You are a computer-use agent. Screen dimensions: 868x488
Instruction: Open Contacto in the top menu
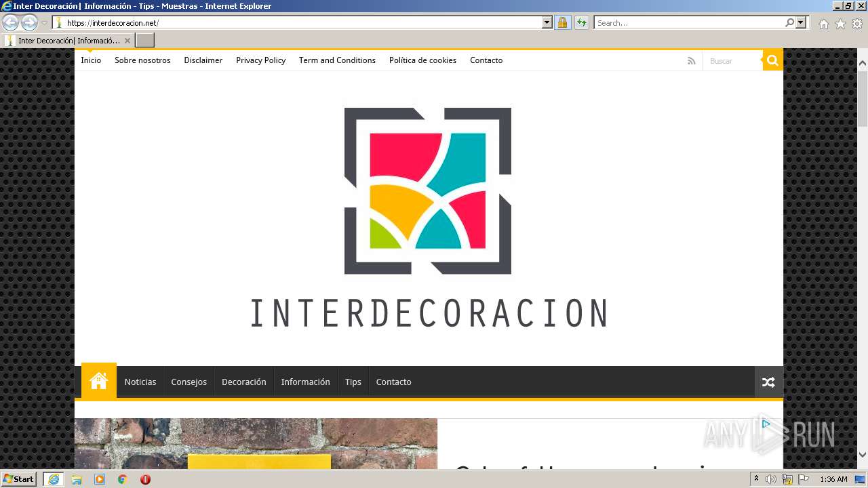point(486,60)
